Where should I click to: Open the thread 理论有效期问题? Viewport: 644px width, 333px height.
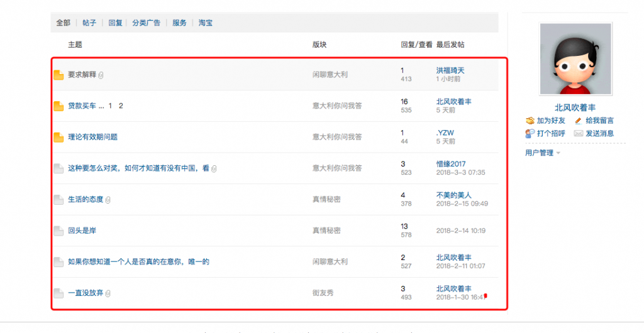click(x=93, y=137)
